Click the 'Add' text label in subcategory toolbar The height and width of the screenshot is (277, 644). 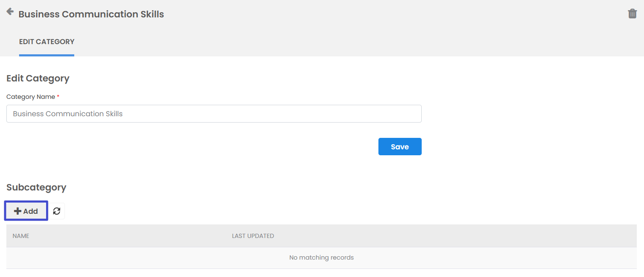31,211
